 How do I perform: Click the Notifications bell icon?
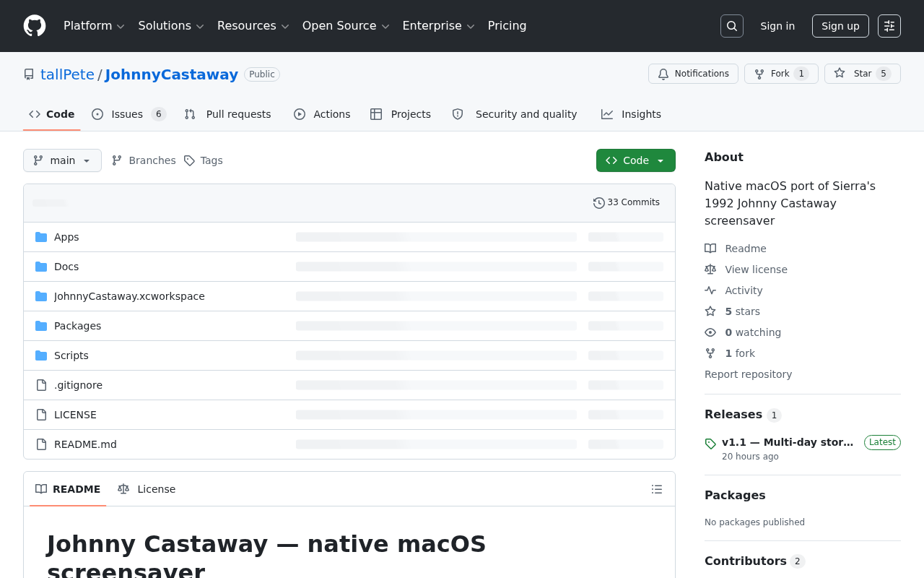pos(663,74)
